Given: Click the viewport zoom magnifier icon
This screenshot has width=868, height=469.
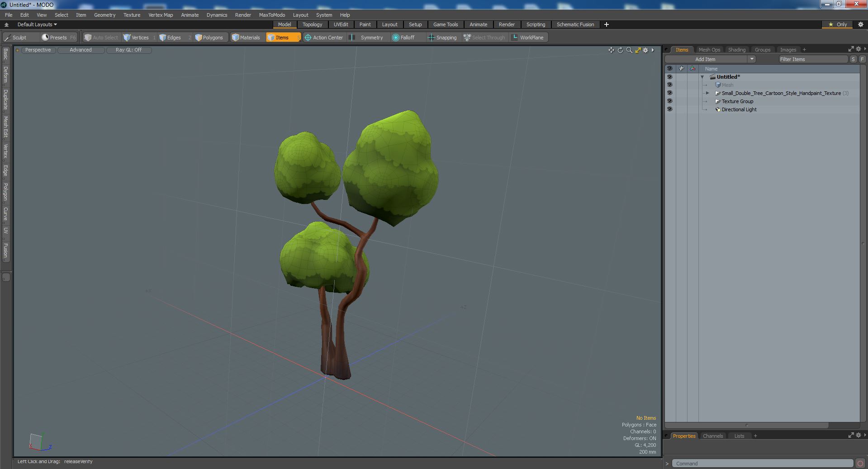Looking at the screenshot, I should pyautogui.click(x=629, y=50).
